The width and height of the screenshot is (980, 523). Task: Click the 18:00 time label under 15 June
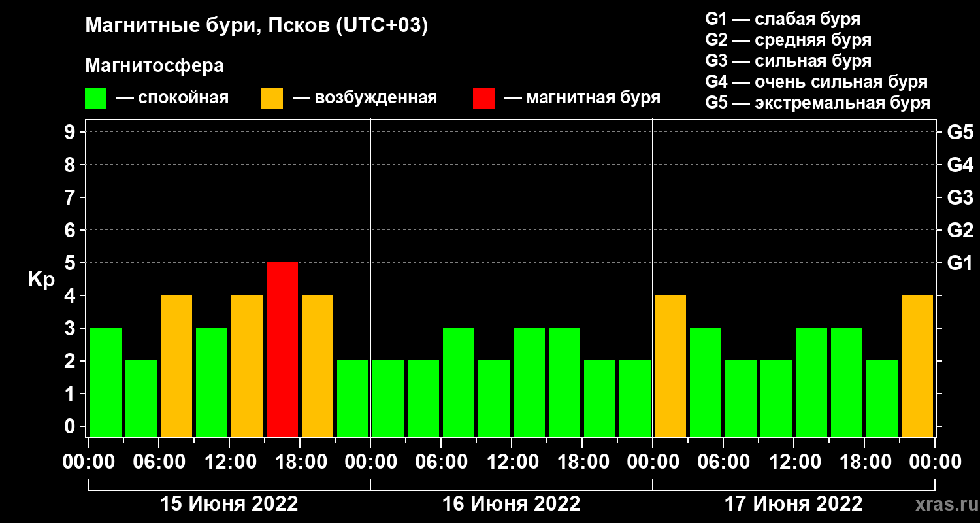point(300,462)
